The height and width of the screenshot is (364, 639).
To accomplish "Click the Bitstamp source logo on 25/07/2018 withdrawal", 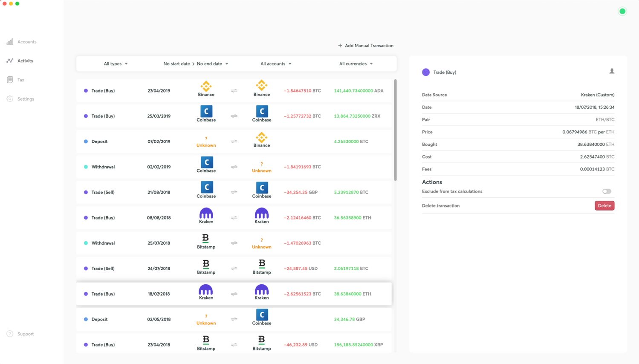I will pos(206,239).
